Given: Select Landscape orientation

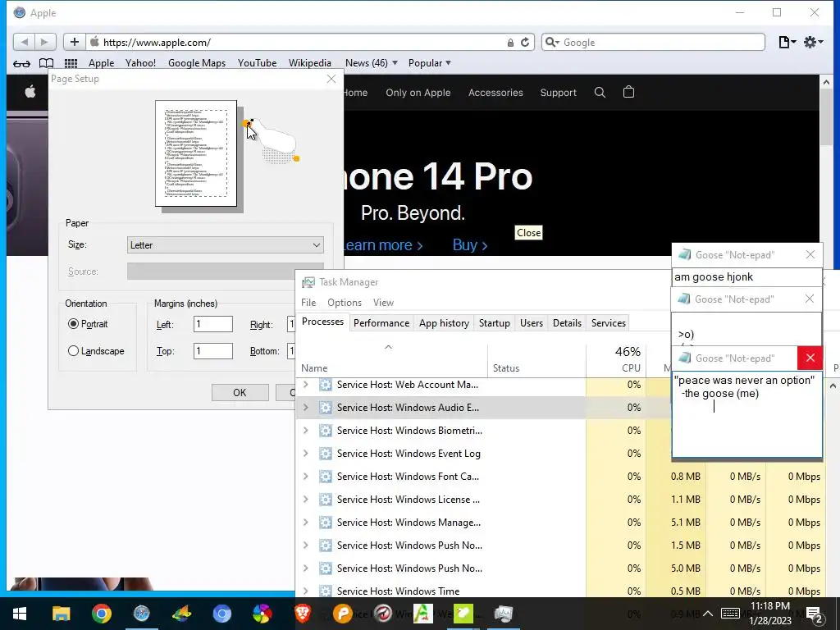Looking at the screenshot, I should pos(73,351).
